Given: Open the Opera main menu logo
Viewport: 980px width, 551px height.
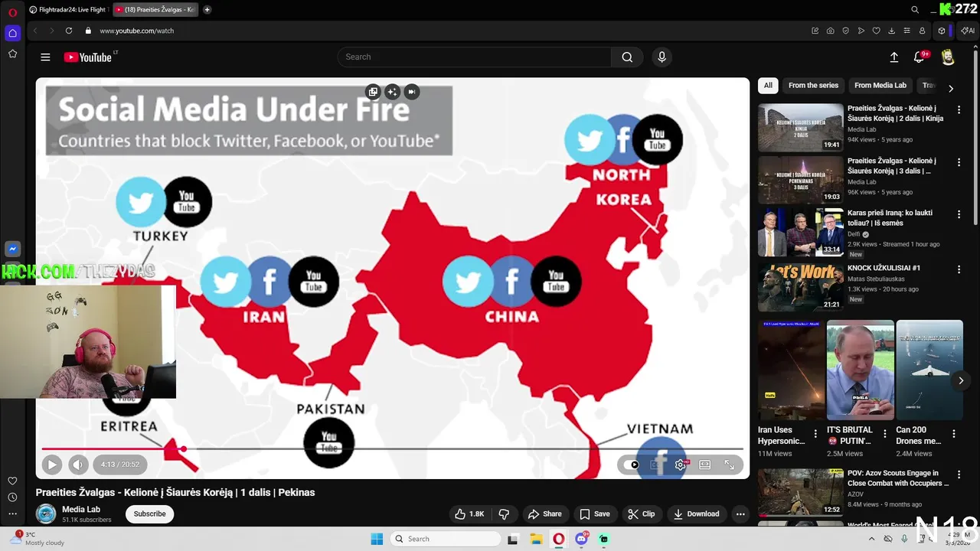Looking at the screenshot, I should click(x=12, y=11).
